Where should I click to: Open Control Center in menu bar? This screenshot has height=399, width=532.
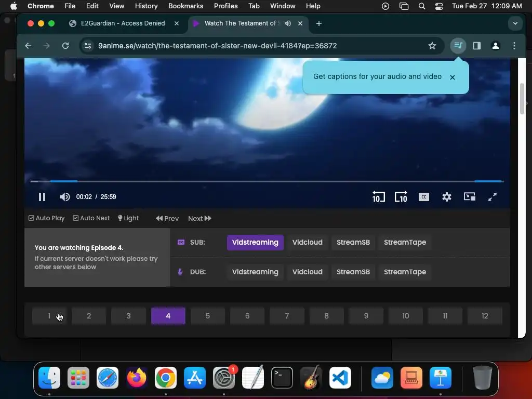click(438, 6)
